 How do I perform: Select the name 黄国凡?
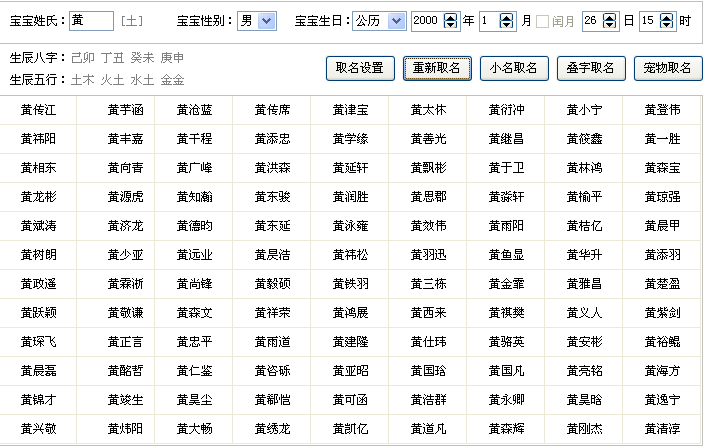pos(506,371)
